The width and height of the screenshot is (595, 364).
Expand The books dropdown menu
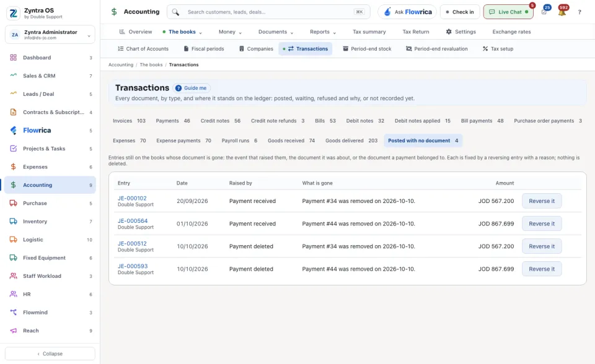tap(200, 33)
